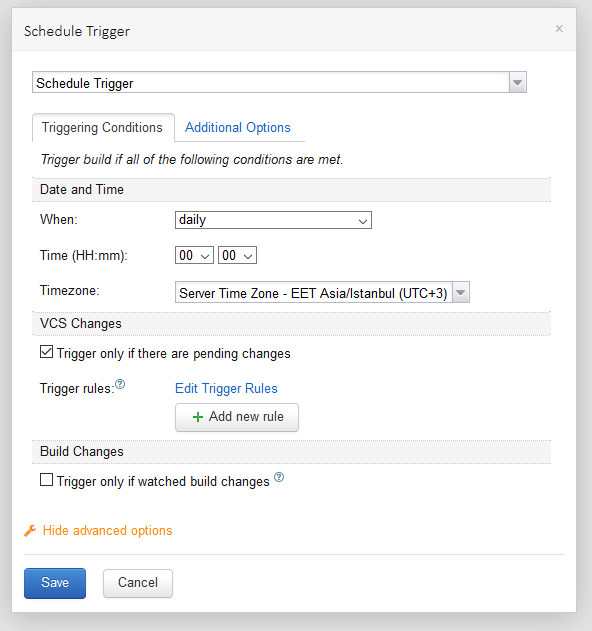592x631 pixels.
Task: Open help for watched build changes
Action: tap(279, 477)
